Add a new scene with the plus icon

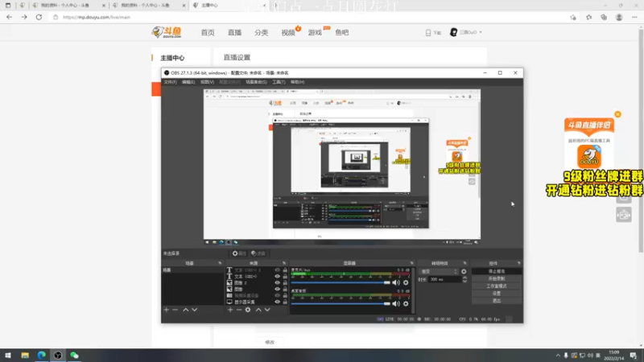coord(167,310)
